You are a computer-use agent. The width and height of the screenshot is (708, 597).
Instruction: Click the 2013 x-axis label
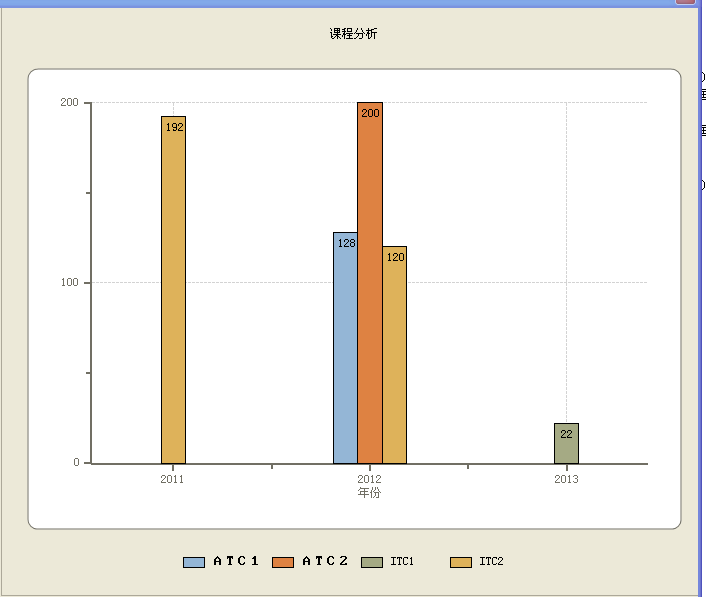tap(566, 479)
